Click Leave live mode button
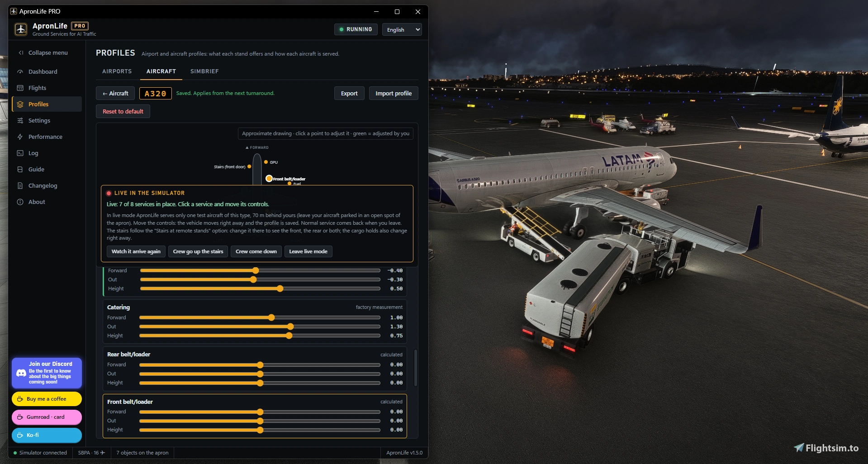This screenshot has width=868, height=464. point(308,251)
